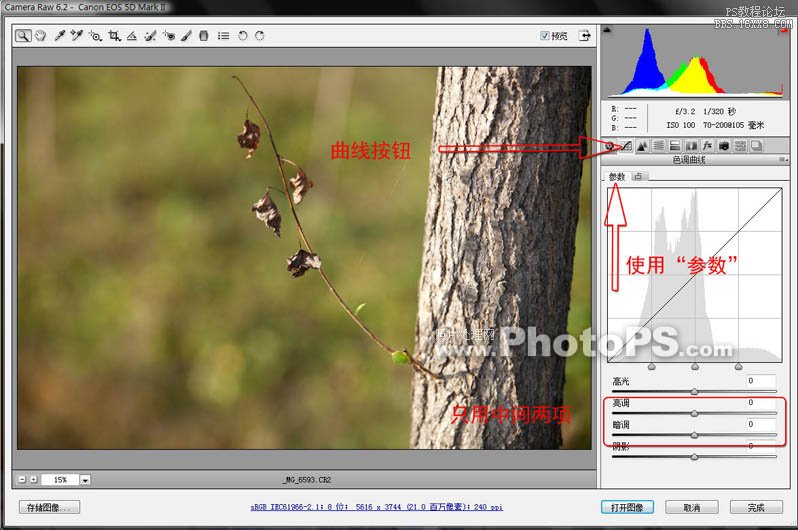Screen dimensions: 798x530
Task: Click the f/3.2 aperture info text
Action: click(x=685, y=111)
